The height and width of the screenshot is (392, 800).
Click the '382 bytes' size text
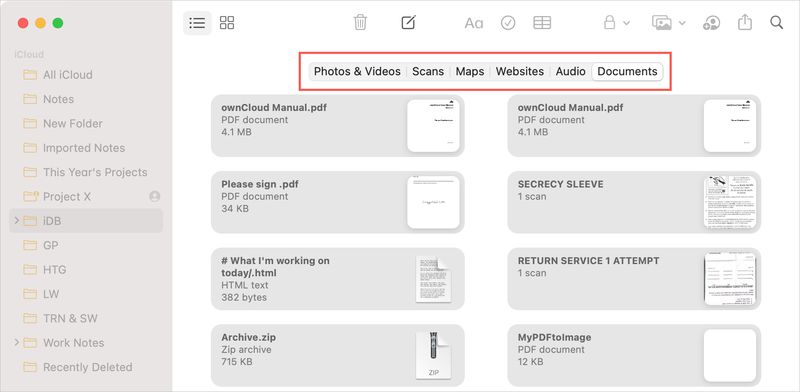coord(244,297)
